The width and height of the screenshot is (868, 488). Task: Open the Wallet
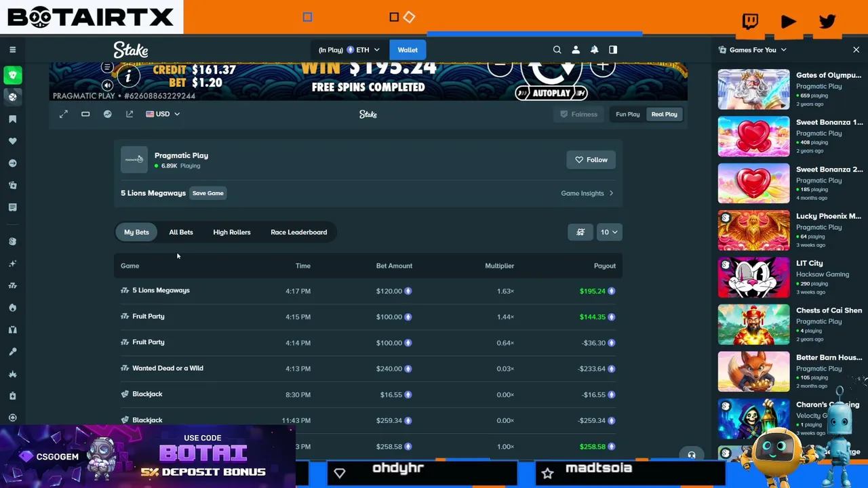[x=408, y=49]
